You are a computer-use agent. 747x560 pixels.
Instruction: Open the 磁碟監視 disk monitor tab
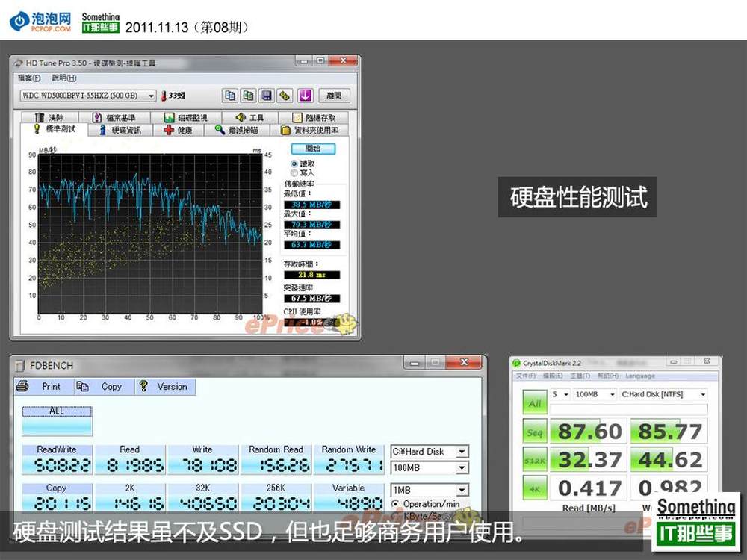[x=186, y=117]
